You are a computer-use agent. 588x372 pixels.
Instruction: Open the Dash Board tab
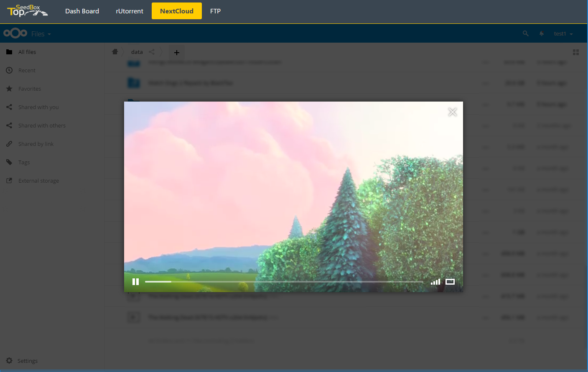pos(82,11)
